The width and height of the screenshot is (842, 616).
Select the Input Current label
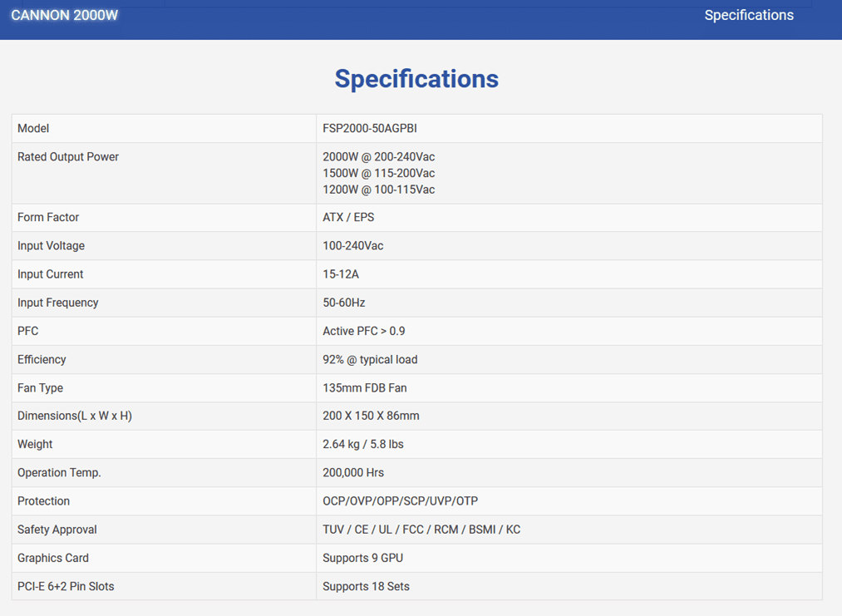51,274
